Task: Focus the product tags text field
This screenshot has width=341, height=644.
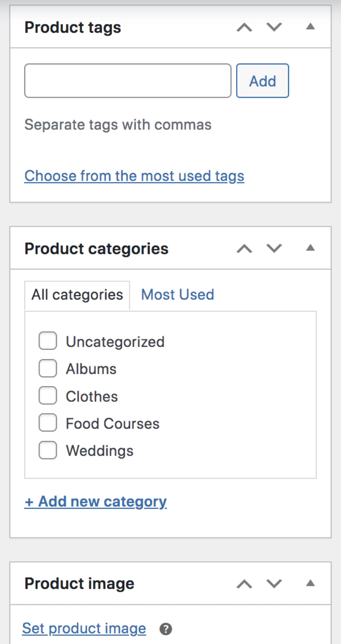Action: (x=128, y=81)
